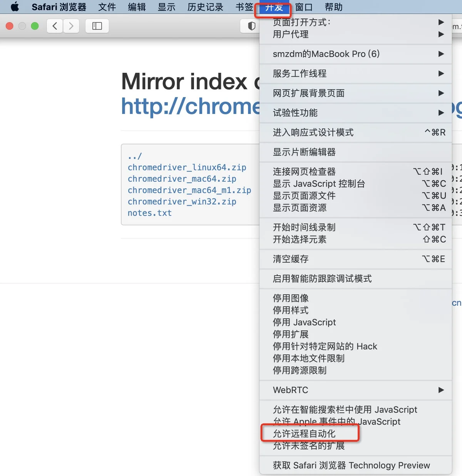Open the parent directory ../ link
Viewport: 462px width, 476px height.
tap(135, 156)
